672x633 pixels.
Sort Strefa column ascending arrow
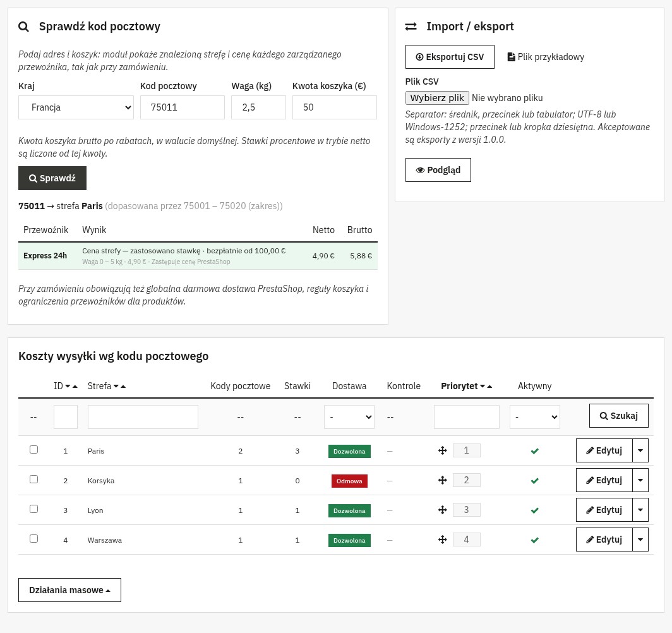click(123, 387)
